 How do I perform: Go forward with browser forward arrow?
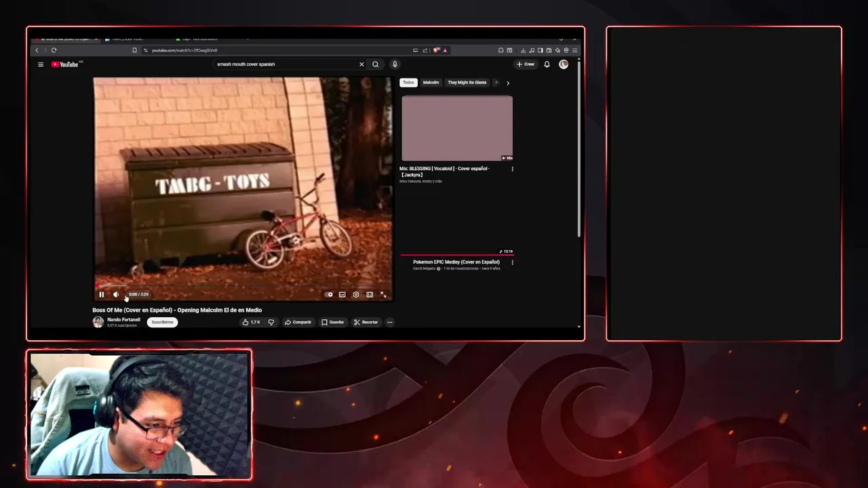coord(45,50)
